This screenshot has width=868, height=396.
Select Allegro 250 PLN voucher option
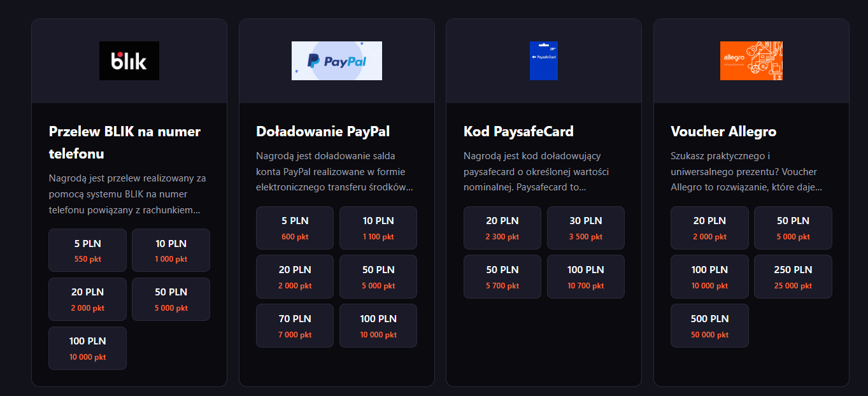[793, 277]
